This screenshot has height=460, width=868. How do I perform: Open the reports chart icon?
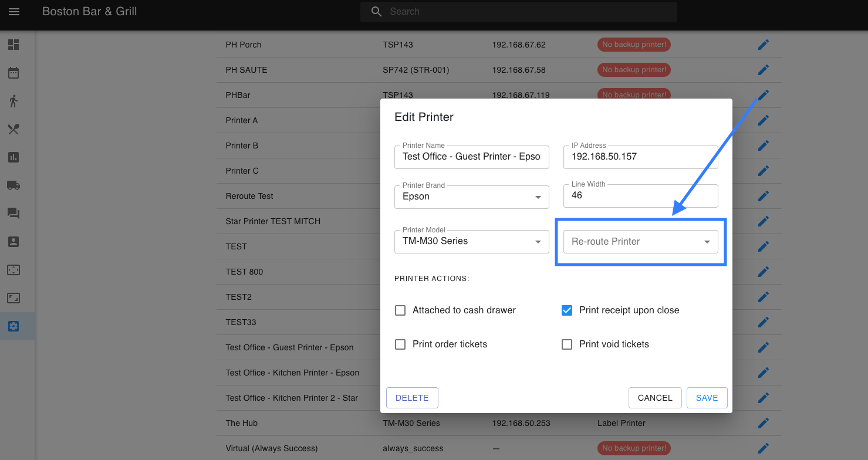13,157
